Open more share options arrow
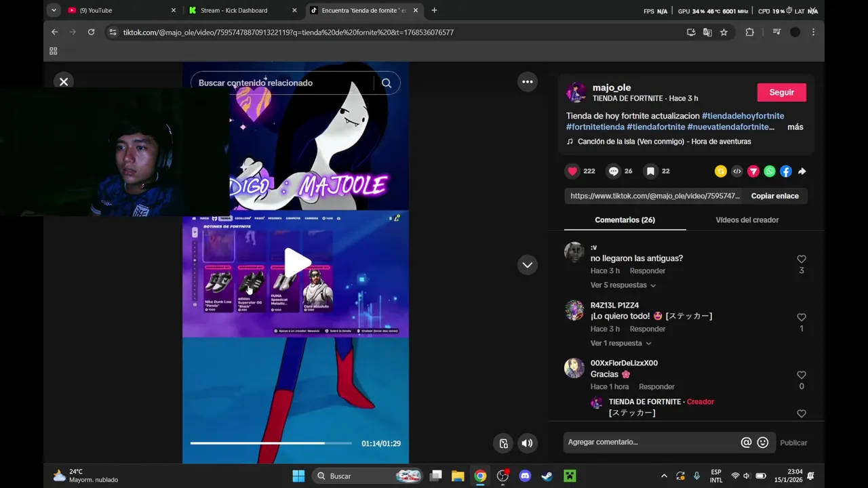Screen dimensions: 868x488 tap(802, 171)
